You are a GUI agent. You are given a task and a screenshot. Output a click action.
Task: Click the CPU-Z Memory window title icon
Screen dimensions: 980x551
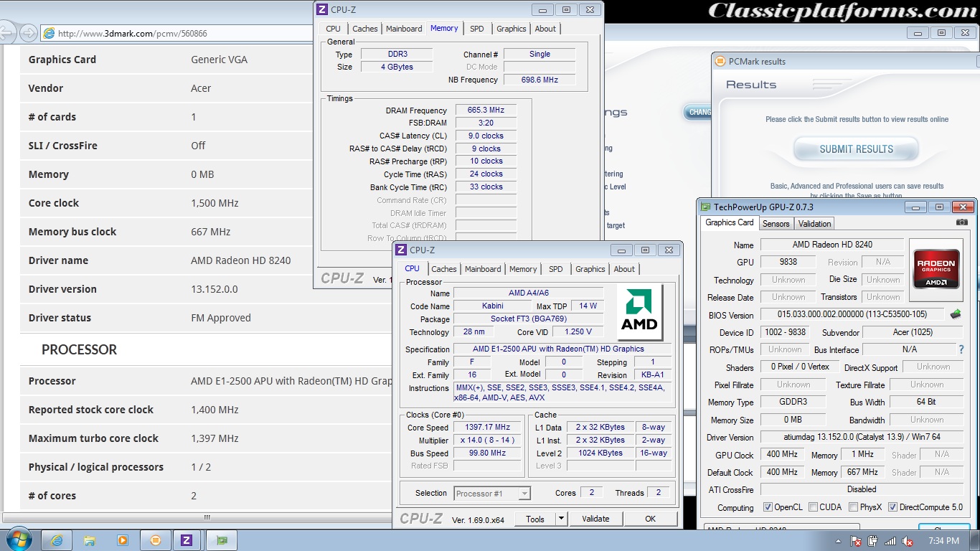pyautogui.click(x=322, y=9)
